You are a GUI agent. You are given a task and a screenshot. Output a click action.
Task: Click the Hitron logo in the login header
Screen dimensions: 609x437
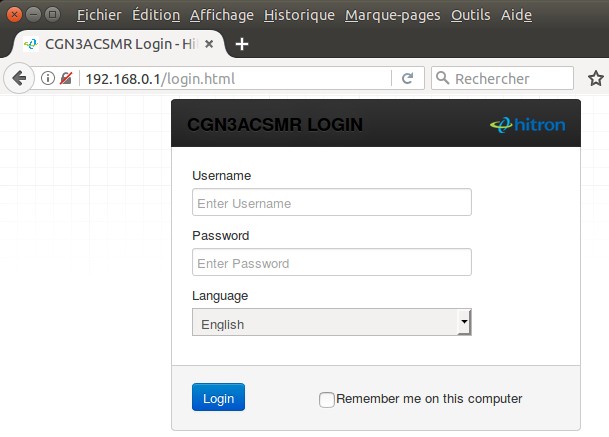[527, 125]
